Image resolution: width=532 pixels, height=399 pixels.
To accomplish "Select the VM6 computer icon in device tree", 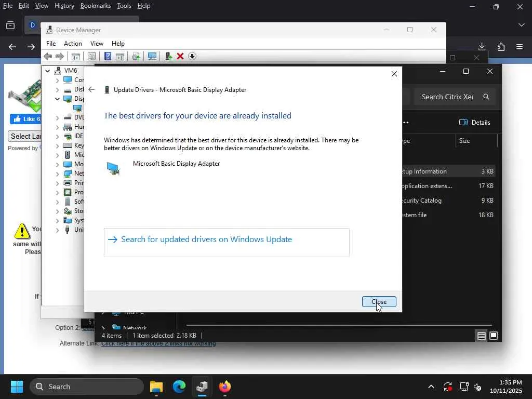I will pyautogui.click(x=58, y=70).
